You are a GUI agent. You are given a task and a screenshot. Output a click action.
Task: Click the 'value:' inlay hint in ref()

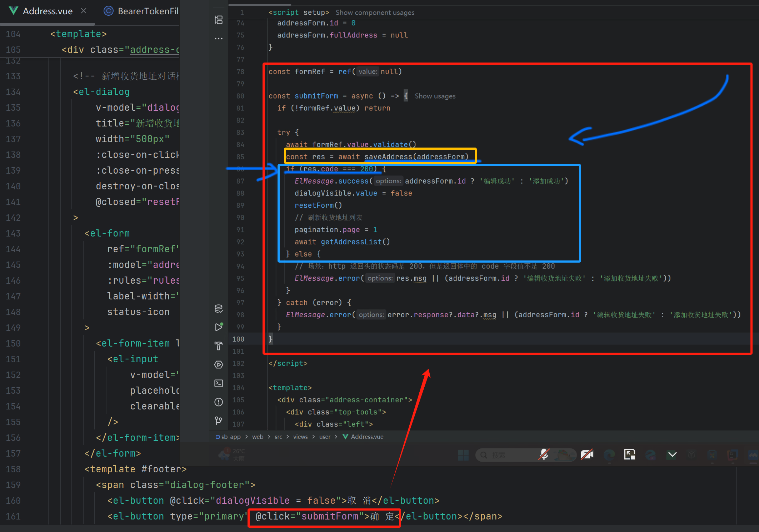(368, 72)
